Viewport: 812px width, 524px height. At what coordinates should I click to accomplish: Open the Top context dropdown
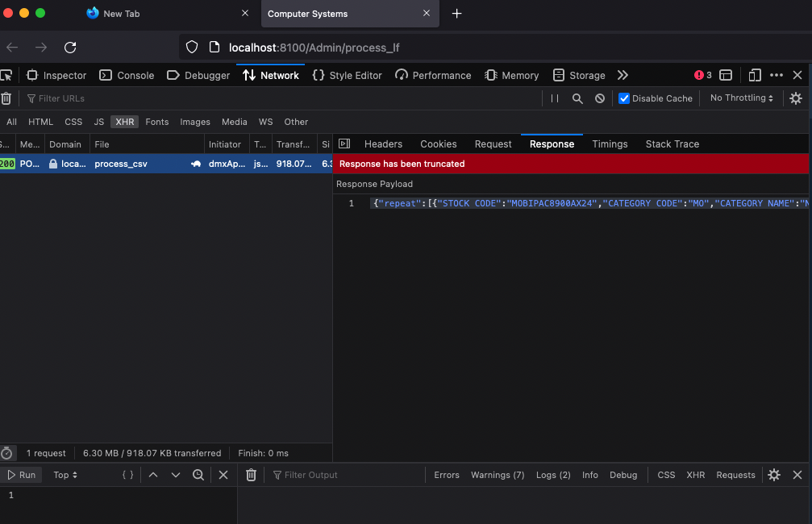65,475
